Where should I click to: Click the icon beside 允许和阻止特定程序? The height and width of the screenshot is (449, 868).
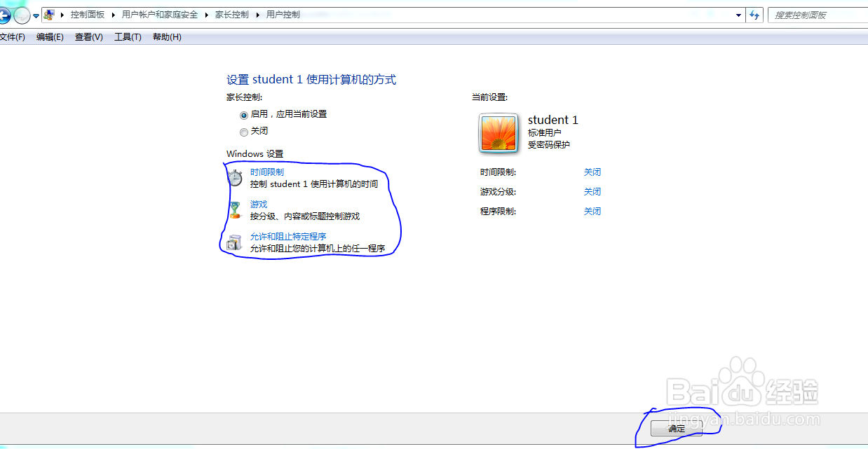coord(235,241)
